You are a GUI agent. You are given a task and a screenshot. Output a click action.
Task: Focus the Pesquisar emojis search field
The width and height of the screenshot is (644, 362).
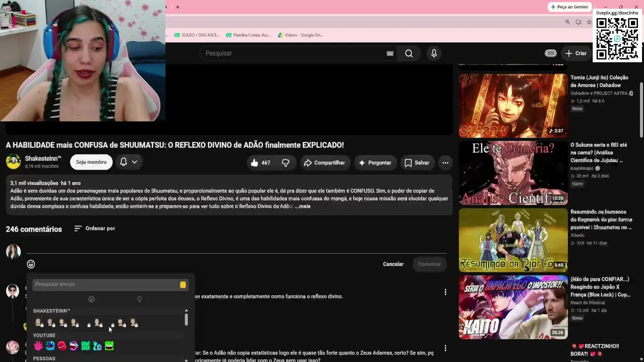click(106, 285)
